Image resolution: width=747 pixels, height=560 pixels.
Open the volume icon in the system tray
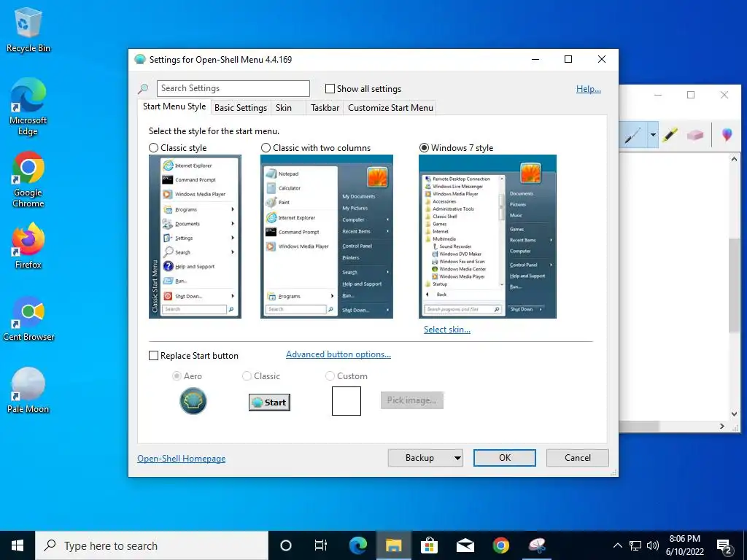pyautogui.click(x=653, y=545)
